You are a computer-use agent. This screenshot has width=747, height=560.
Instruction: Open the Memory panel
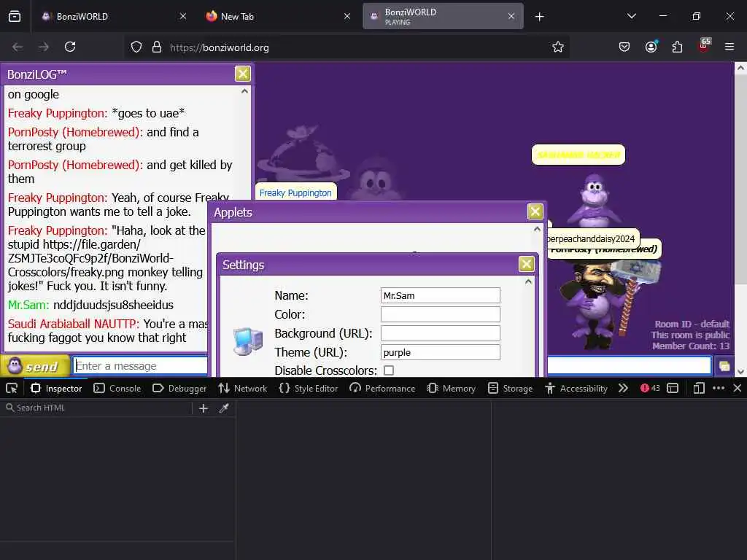tap(452, 388)
